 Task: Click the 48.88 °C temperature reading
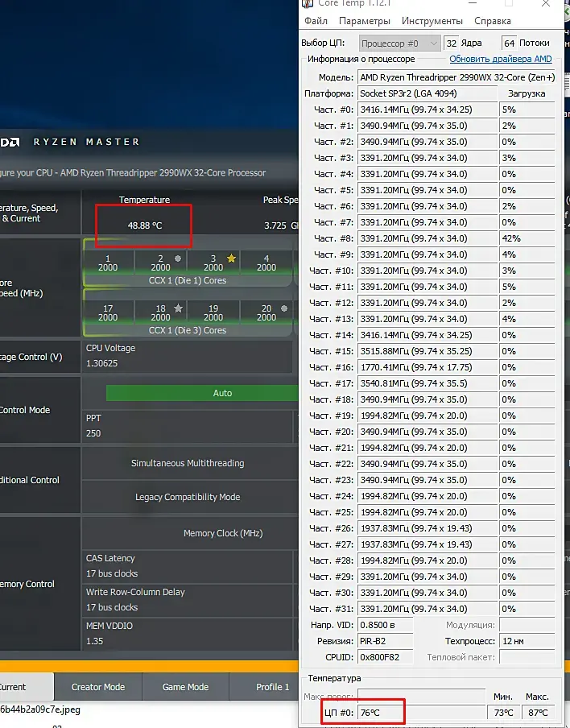[x=145, y=225]
